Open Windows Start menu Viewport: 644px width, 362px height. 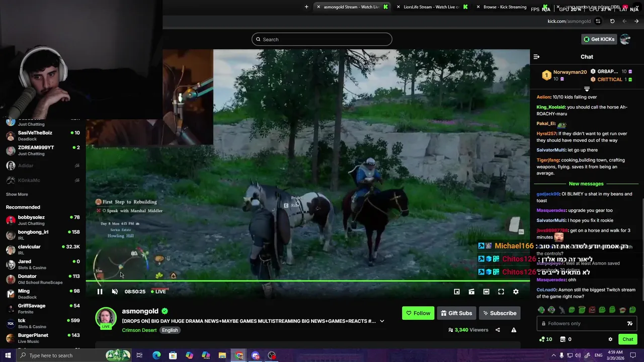(x=8, y=355)
